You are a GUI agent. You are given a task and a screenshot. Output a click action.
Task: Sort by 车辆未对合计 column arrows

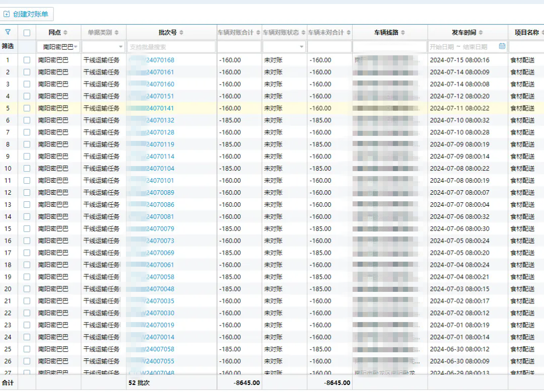click(x=349, y=33)
